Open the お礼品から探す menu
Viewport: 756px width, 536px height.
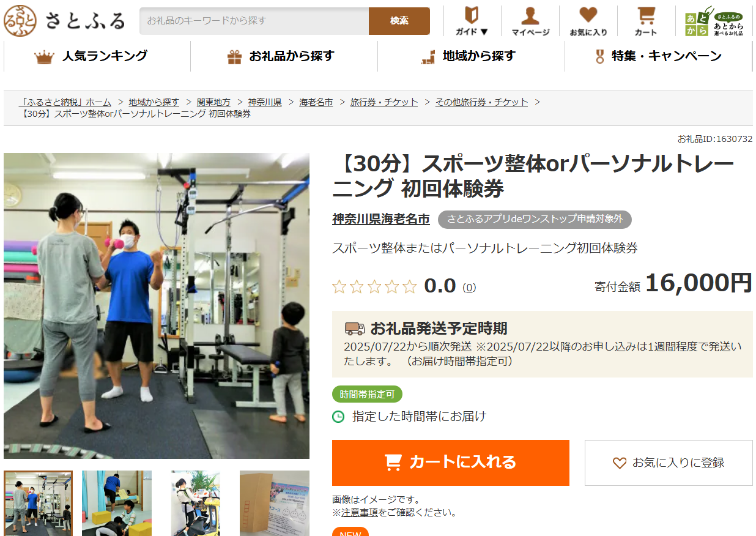pyautogui.click(x=284, y=56)
